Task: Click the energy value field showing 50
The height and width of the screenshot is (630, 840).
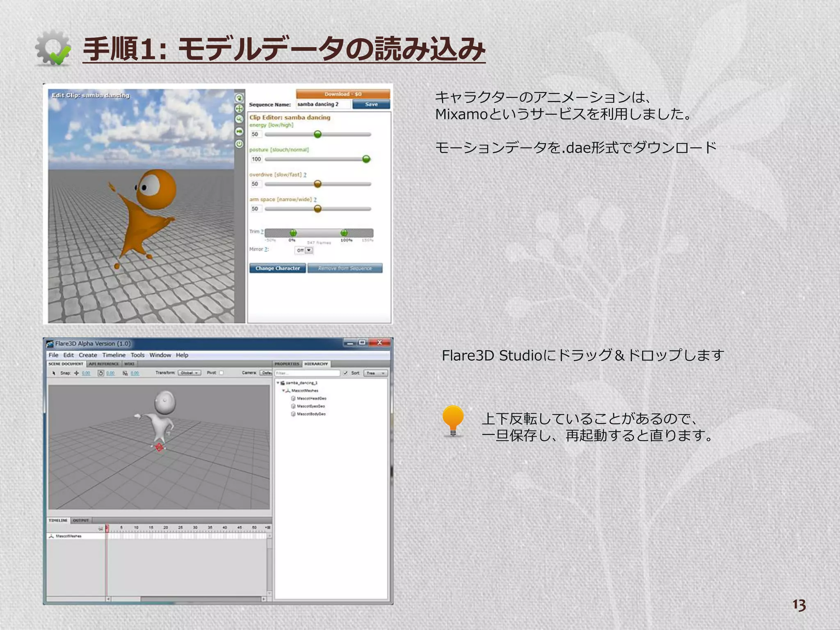Action: (x=256, y=134)
